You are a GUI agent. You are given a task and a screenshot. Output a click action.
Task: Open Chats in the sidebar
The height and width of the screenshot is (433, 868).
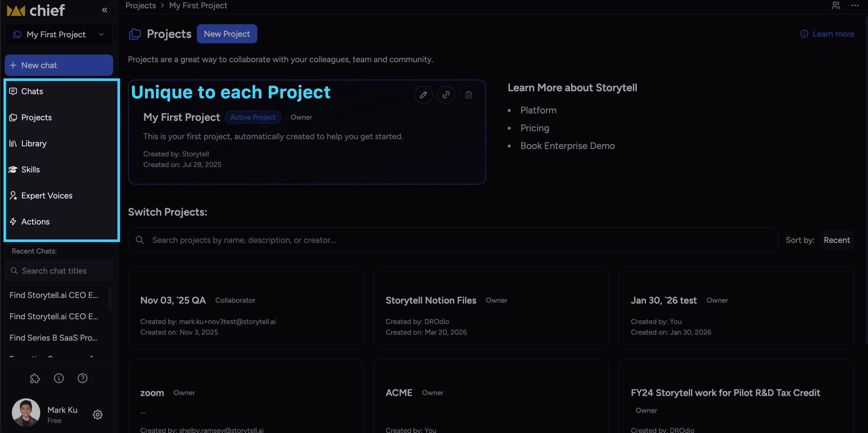(32, 92)
